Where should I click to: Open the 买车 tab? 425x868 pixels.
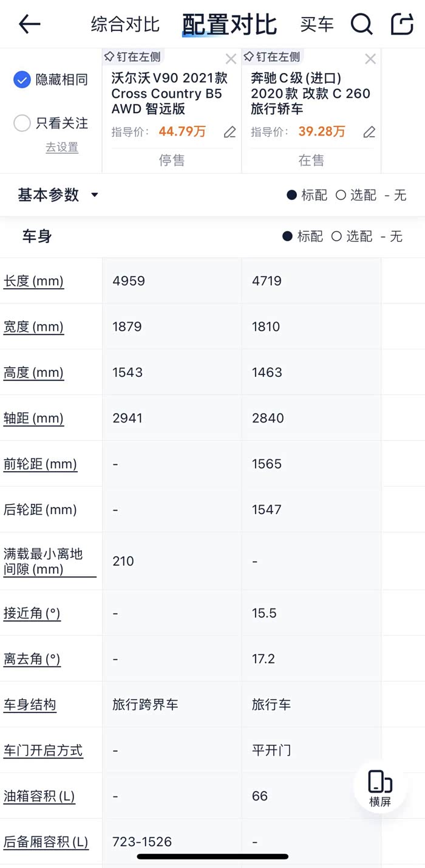pos(317,24)
